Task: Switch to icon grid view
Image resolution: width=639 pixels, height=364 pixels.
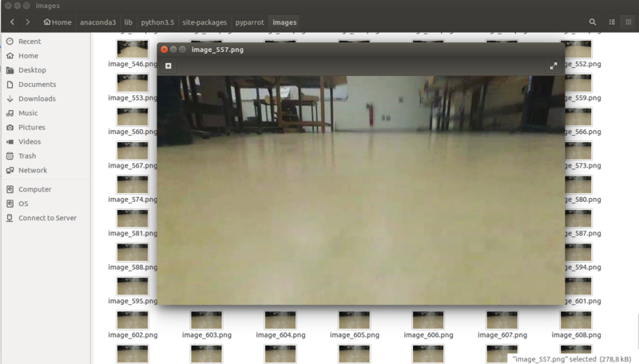Action: coord(628,22)
